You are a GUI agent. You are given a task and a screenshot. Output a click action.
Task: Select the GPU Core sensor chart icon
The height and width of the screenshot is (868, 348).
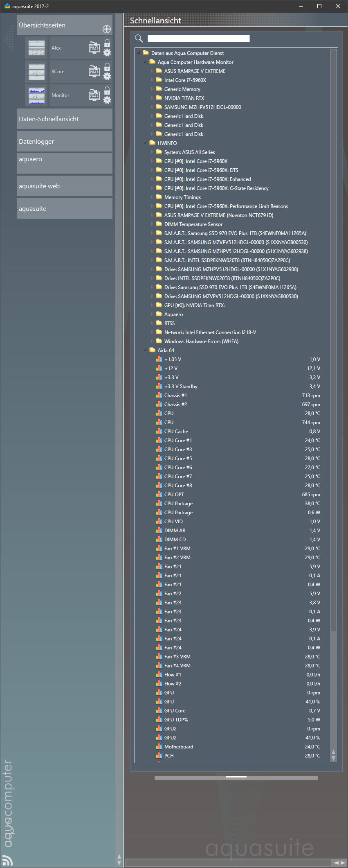pyautogui.click(x=159, y=710)
